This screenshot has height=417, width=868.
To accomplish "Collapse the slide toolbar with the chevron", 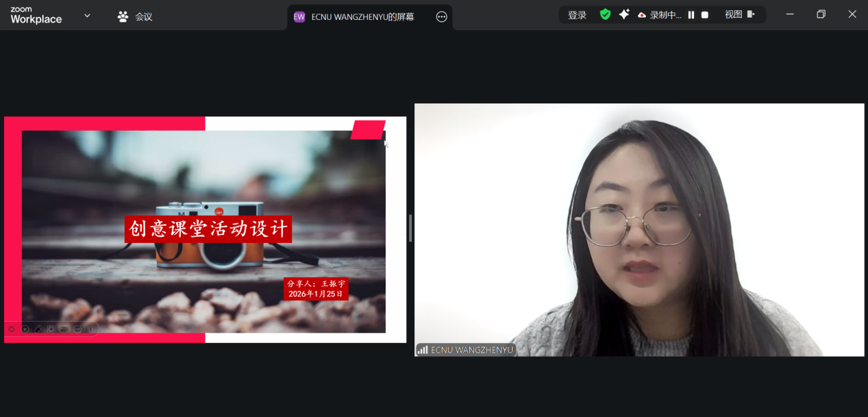I will [x=91, y=329].
